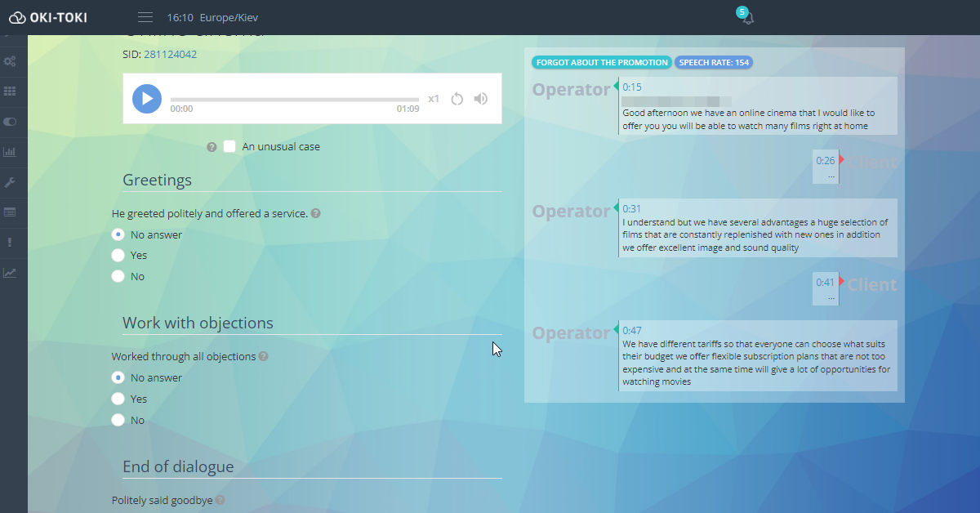Click the replay loop icon in player
This screenshot has width=980, height=513.
tap(457, 99)
